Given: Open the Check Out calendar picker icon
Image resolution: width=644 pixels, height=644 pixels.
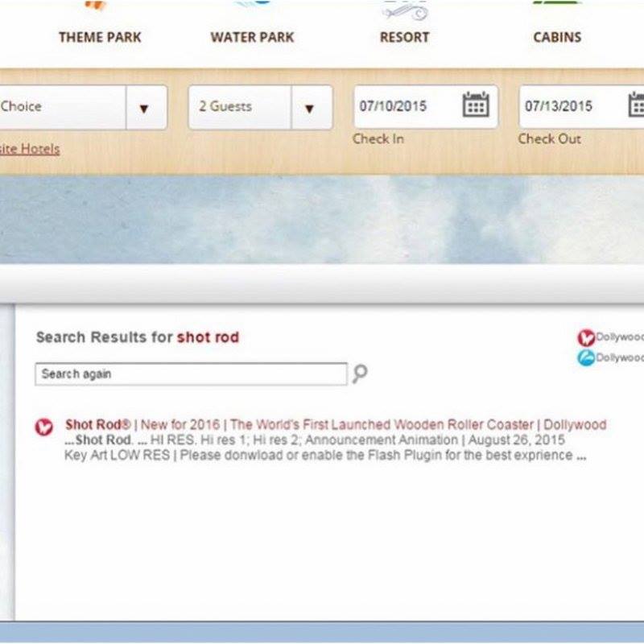Looking at the screenshot, I should tap(636, 105).
